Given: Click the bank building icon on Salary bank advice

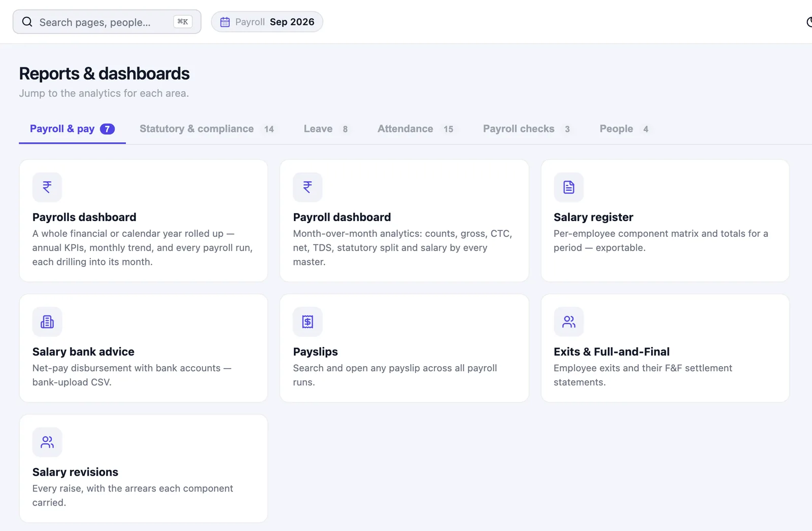Looking at the screenshot, I should (x=47, y=322).
